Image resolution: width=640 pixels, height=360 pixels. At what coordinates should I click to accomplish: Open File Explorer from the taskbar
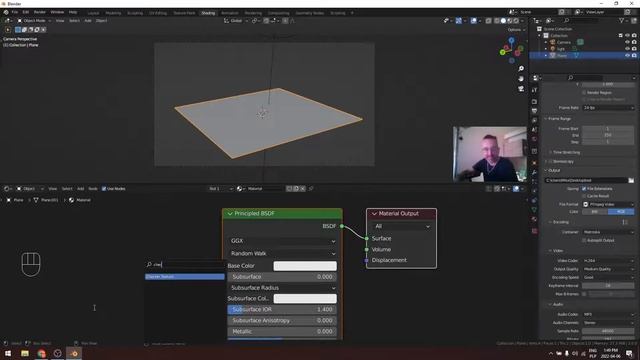tap(25, 353)
